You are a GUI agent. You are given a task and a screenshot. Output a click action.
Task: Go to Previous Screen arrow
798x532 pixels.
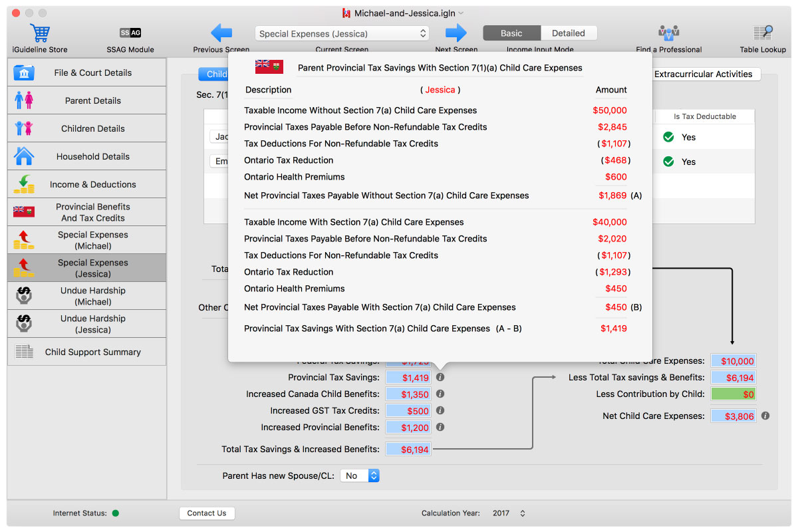tap(221, 33)
